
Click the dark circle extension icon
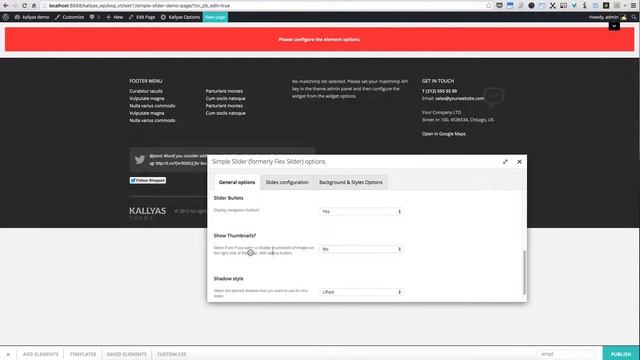point(531,5)
